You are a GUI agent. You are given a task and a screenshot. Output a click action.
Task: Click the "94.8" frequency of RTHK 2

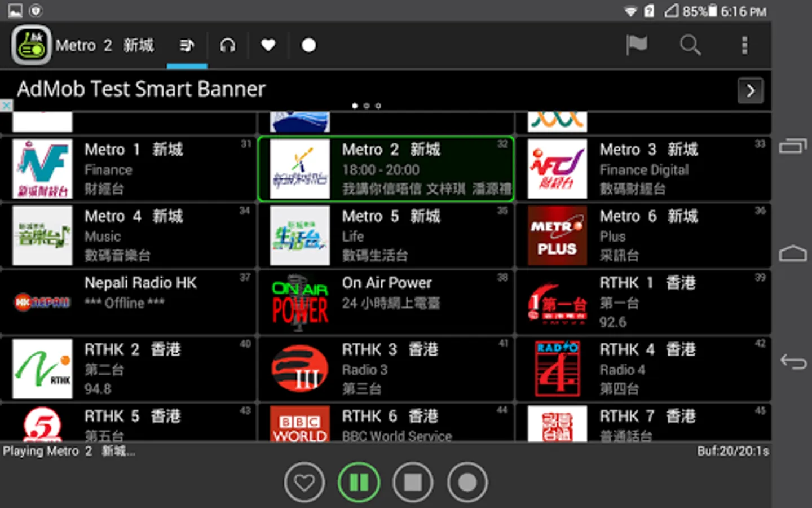(98, 389)
